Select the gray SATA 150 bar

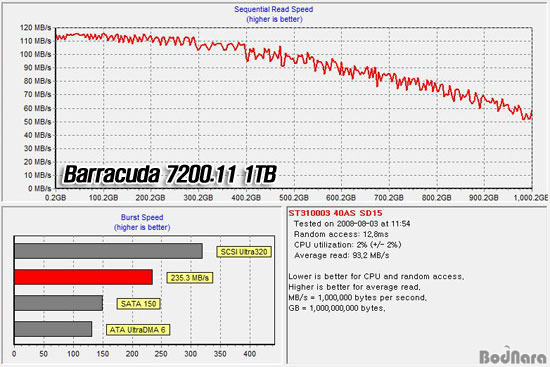click(59, 303)
